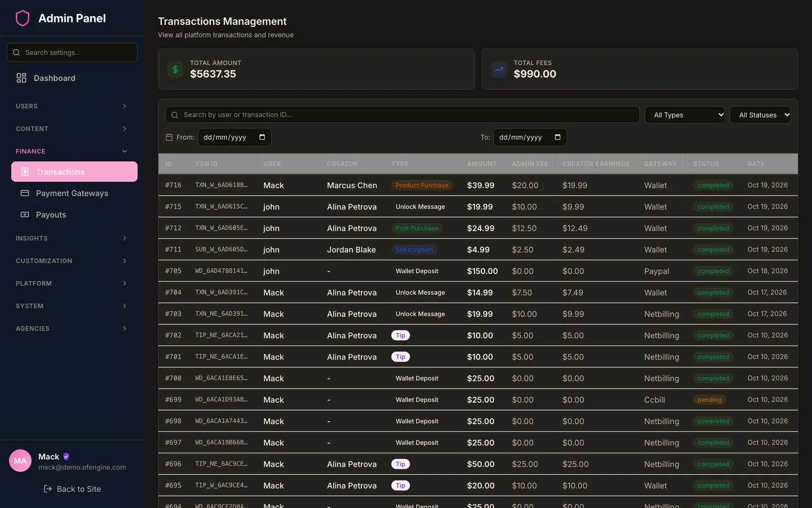Open the All Statuses dropdown
This screenshot has height=508, width=812.
click(x=760, y=115)
